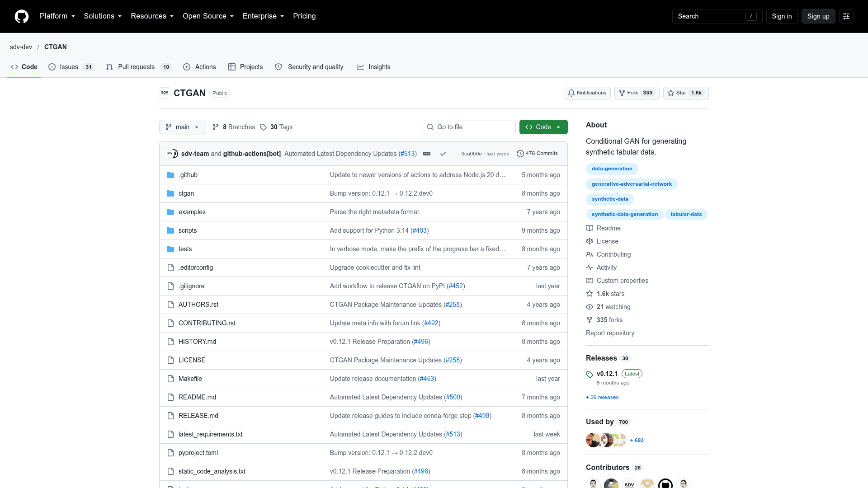Expand the Open Source menu
Viewport: 868px width, 488px height.
pos(208,16)
